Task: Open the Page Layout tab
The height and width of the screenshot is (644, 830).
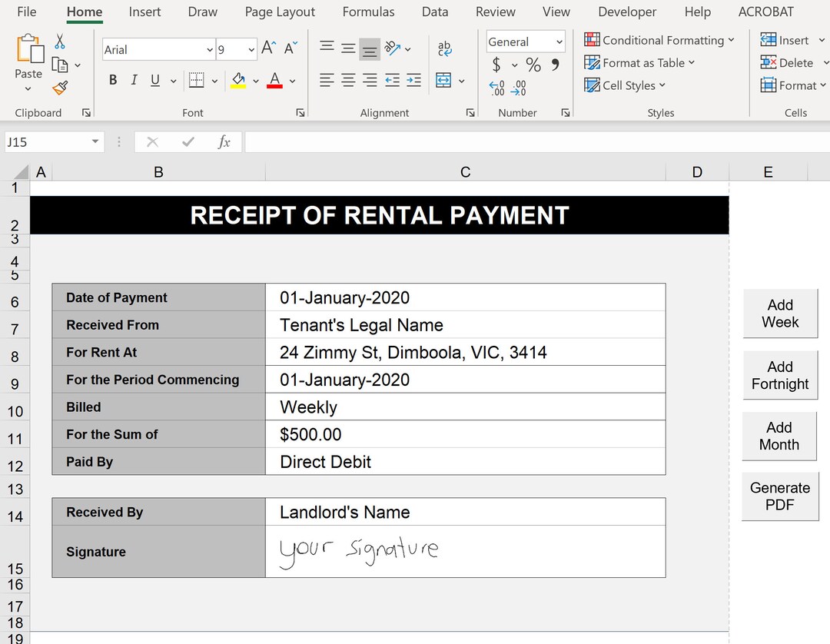Action: (x=280, y=12)
